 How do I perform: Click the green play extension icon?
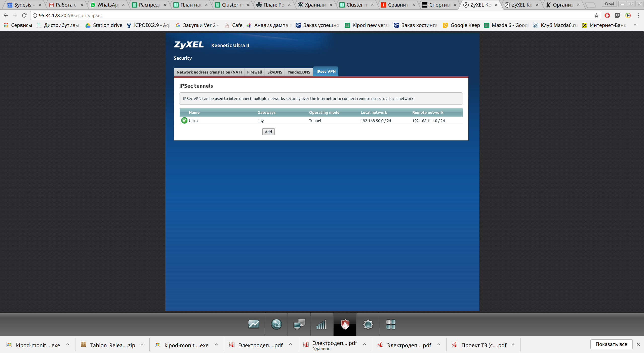point(628,15)
